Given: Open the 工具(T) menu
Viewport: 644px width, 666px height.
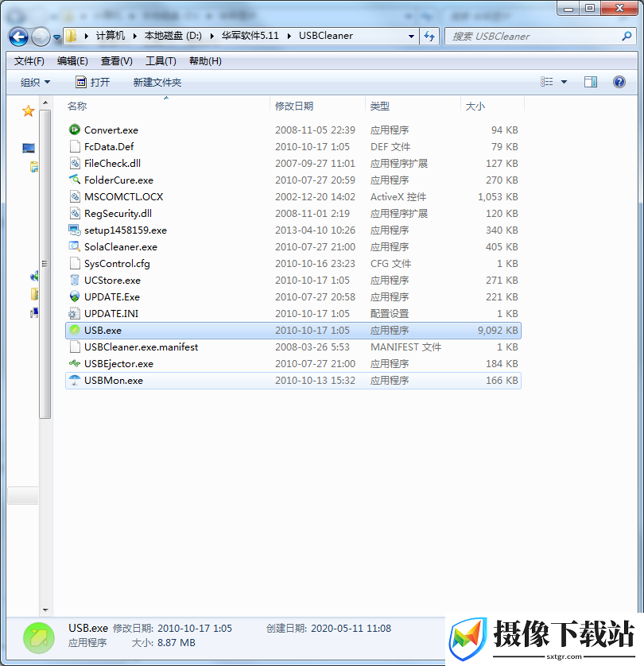Looking at the screenshot, I should click(161, 61).
